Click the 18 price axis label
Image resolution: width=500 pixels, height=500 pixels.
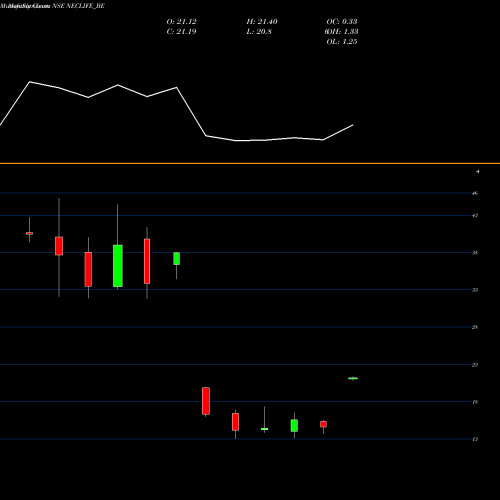click(x=475, y=402)
